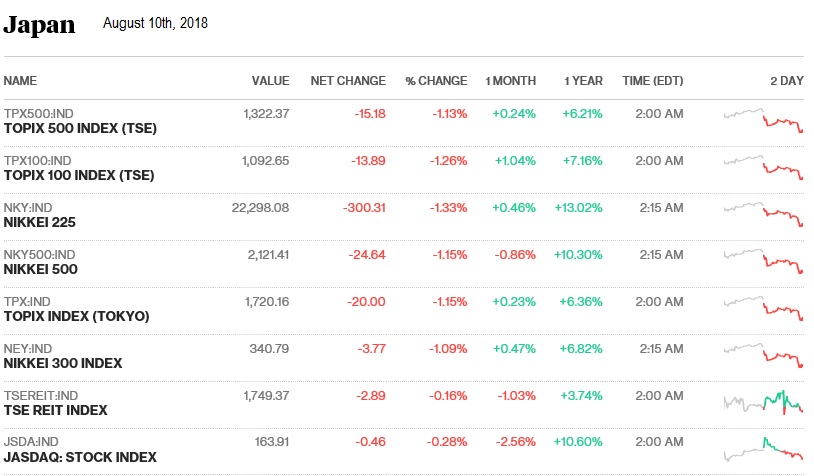Click the net change -20.00
Viewport: 814px width, 476px height.
tap(367, 302)
